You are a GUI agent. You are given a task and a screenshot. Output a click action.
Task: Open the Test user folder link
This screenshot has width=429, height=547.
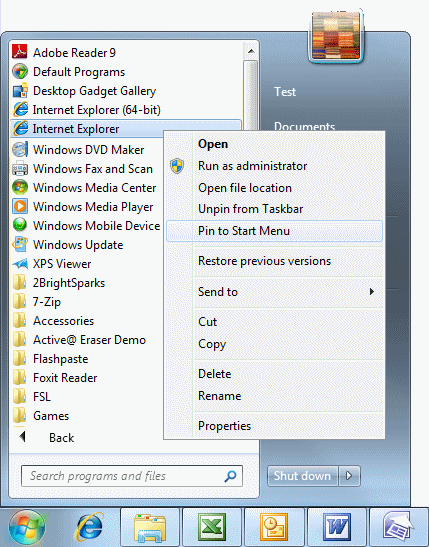point(285,92)
